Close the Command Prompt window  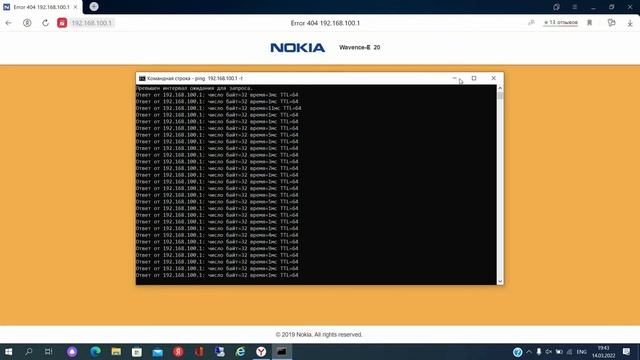coord(493,78)
